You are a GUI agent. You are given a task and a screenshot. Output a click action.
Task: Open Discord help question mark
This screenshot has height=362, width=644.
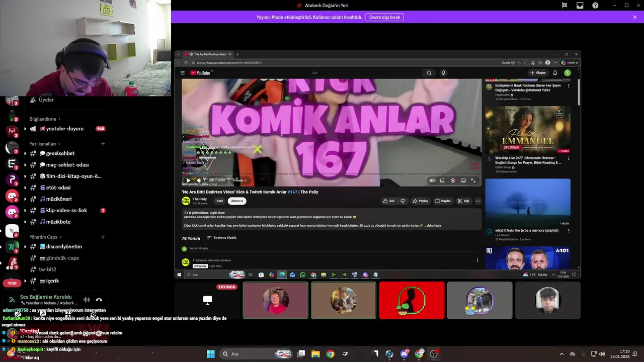click(595, 6)
